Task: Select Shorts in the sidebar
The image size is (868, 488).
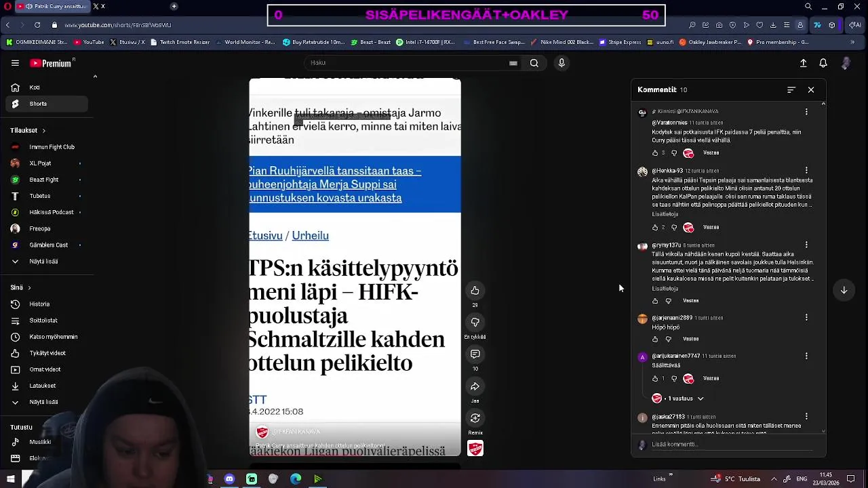Action: 46,104
